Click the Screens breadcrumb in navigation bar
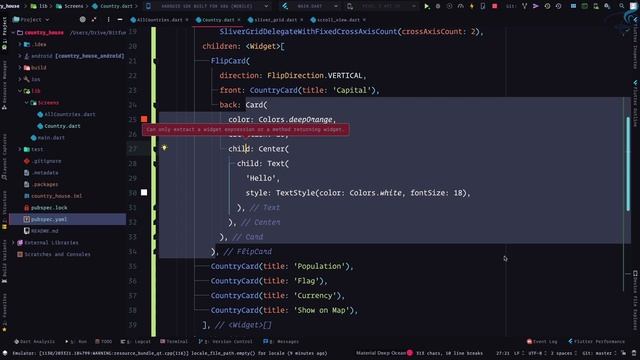640x360 pixels. pyautogui.click(x=69, y=6)
